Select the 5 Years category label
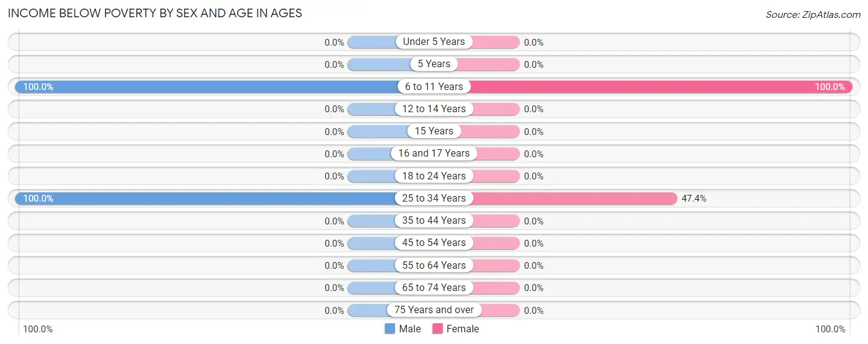The height and width of the screenshot is (344, 868). 433,64
